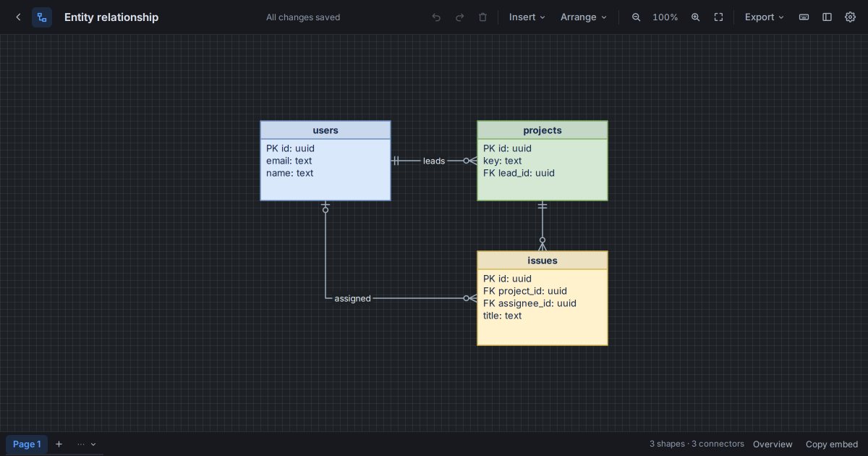Add a new page with plus
The height and width of the screenshot is (456, 868).
coord(59,444)
